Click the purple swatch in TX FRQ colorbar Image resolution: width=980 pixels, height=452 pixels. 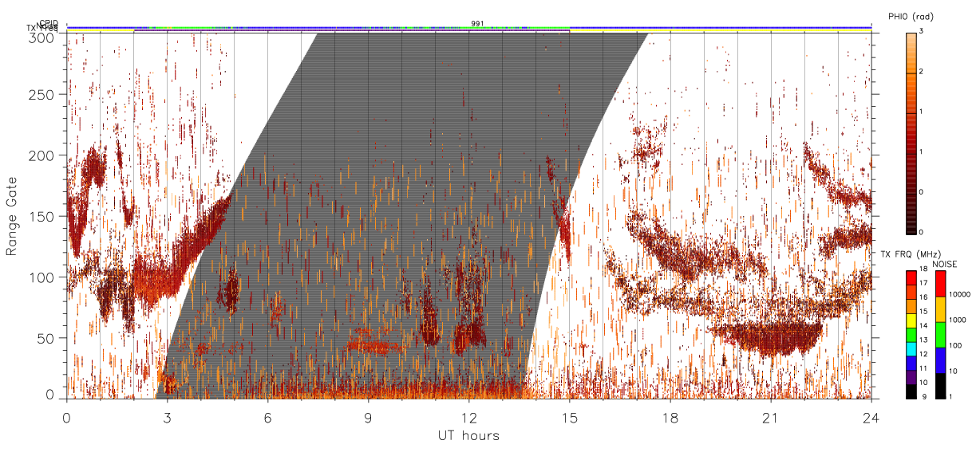(911, 377)
